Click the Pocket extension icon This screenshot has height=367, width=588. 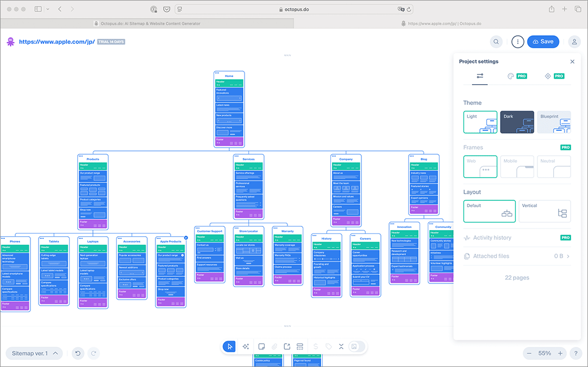click(x=166, y=9)
